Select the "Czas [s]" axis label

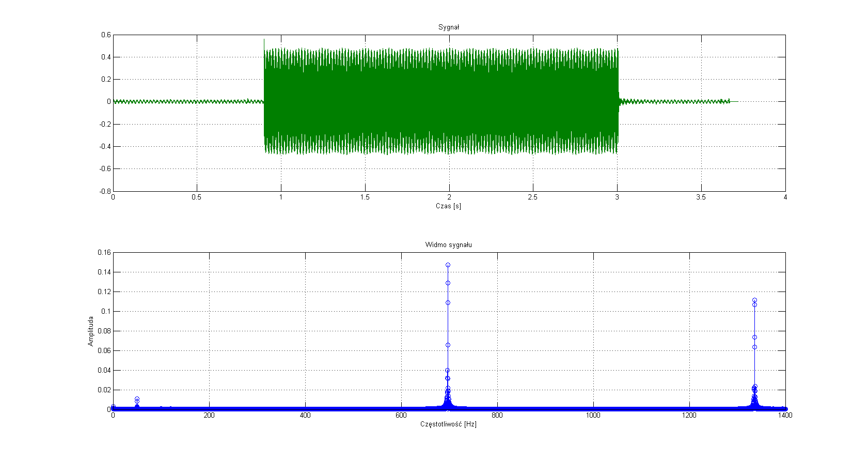click(x=448, y=206)
